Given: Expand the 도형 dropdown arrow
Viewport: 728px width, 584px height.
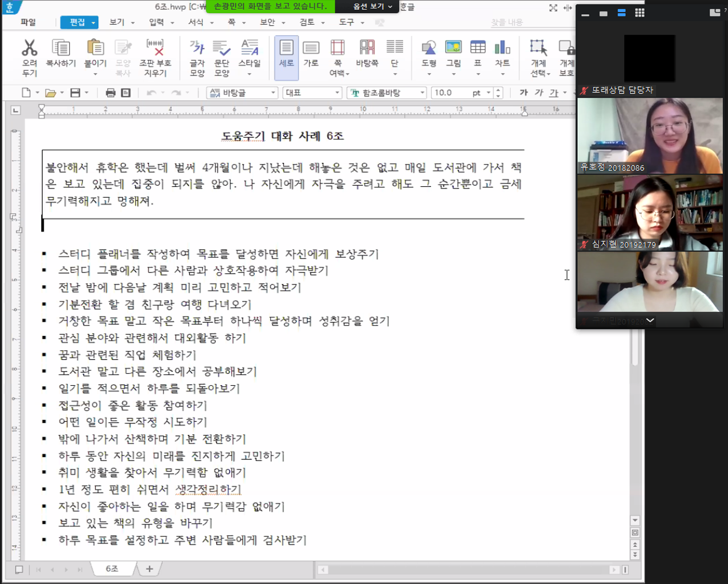Looking at the screenshot, I should pos(429,74).
